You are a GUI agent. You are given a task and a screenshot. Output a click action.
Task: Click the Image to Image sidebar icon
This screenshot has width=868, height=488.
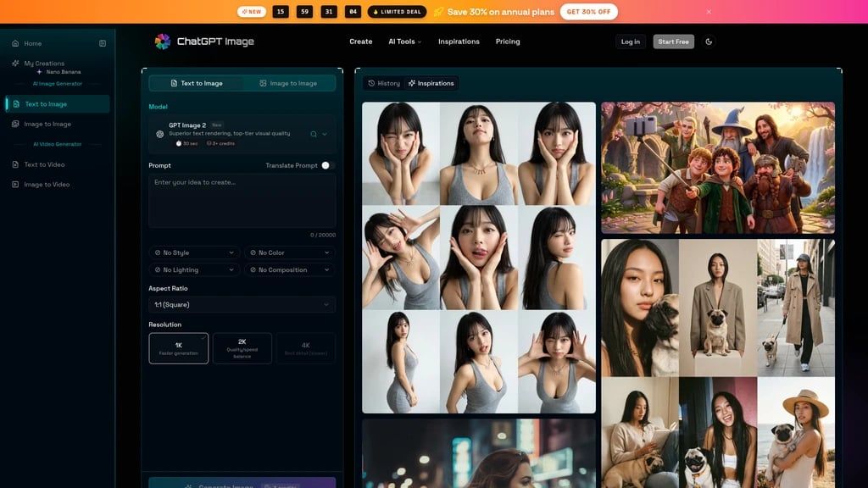(x=15, y=124)
